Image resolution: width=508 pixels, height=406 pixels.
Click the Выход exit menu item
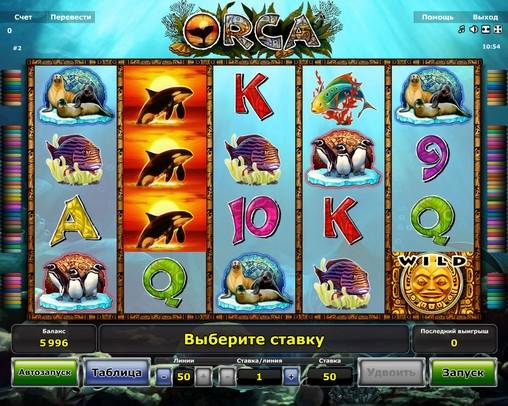click(x=485, y=17)
